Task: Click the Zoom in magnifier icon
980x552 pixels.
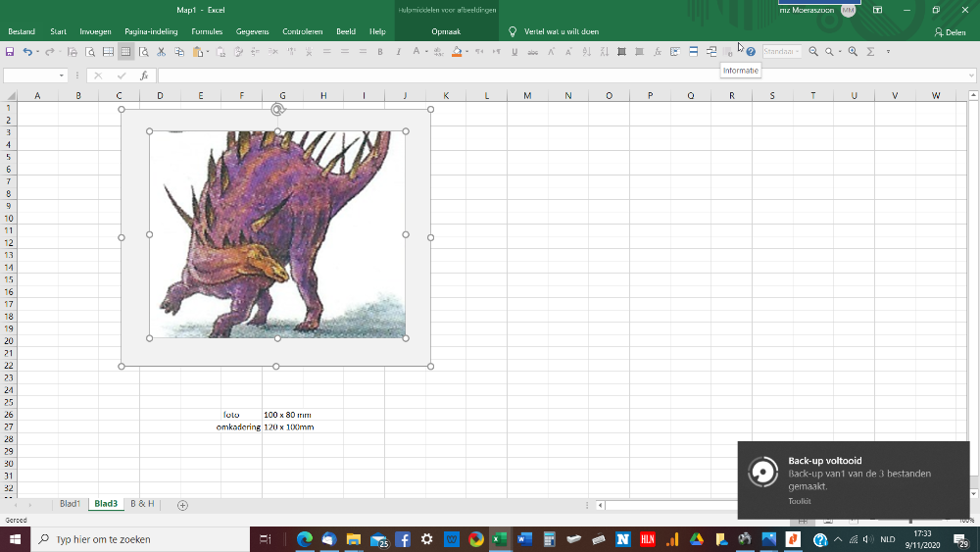Action: tap(853, 52)
